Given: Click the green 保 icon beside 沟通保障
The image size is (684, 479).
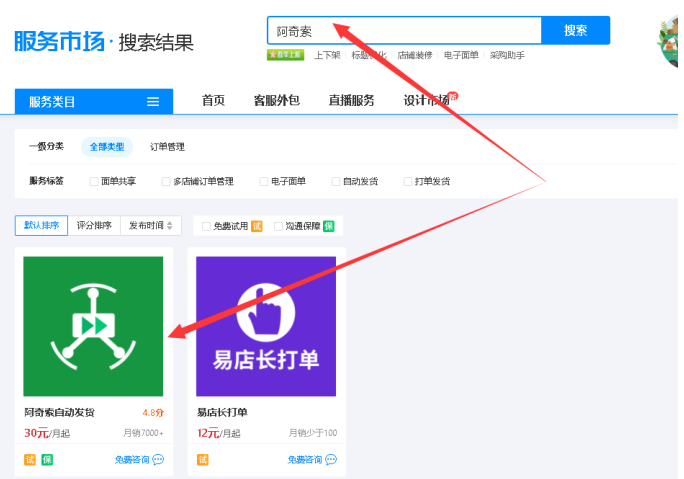Looking at the screenshot, I should [x=328, y=226].
